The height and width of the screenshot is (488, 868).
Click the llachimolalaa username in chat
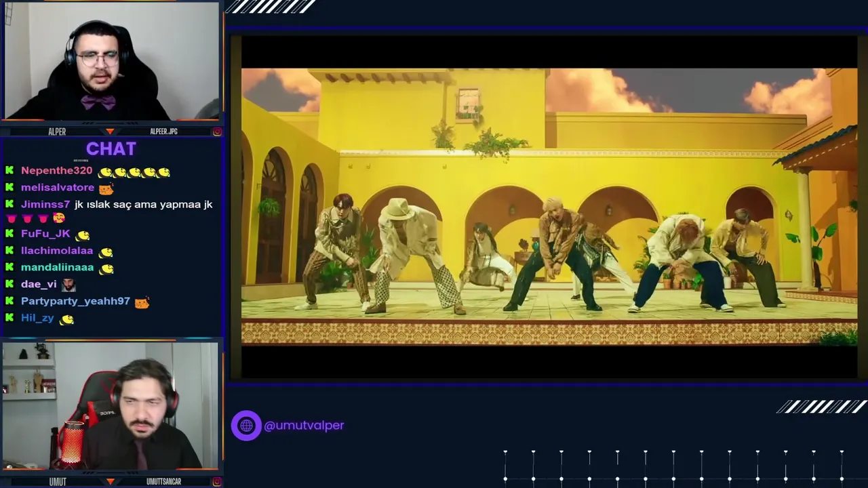pyautogui.click(x=57, y=251)
